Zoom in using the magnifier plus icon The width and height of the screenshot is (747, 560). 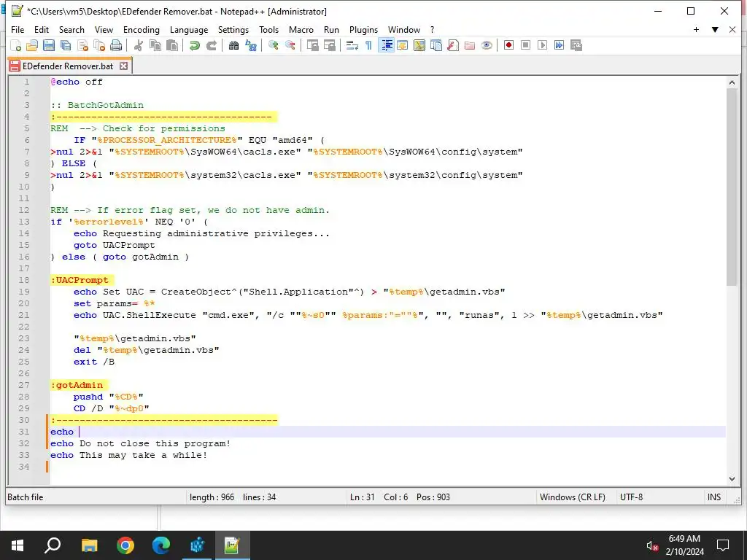273,45
